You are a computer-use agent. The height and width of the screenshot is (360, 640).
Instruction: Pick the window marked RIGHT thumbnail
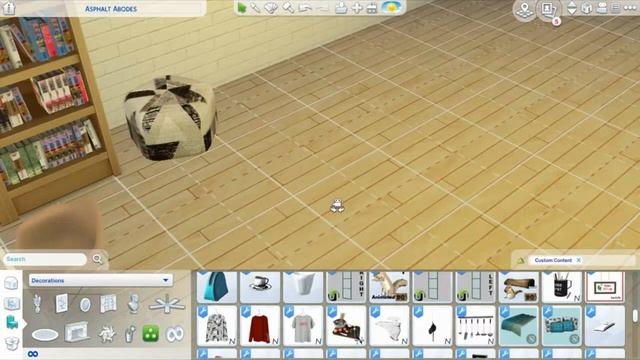click(346, 287)
